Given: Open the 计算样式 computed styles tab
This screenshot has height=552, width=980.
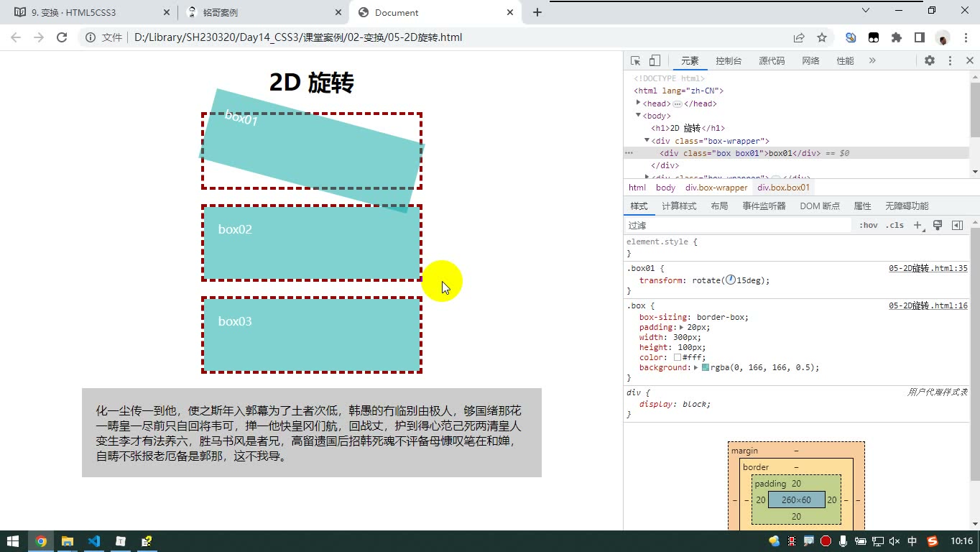Looking at the screenshot, I should 679,206.
